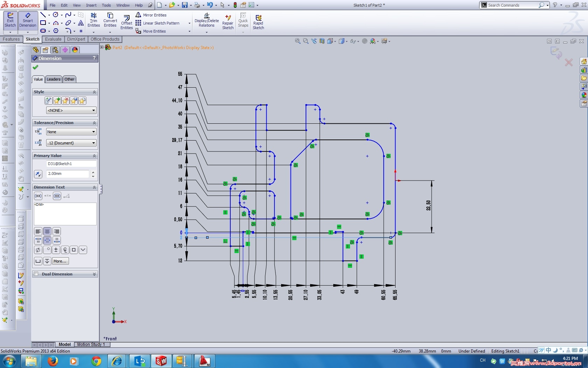Image resolution: width=588 pixels, height=368 pixels.
Task: Open the Insert menu
Action: coord(91,5)
